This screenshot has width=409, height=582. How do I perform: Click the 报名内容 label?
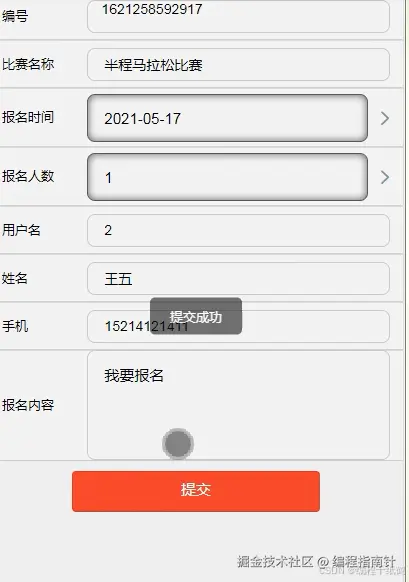(28, 405)
